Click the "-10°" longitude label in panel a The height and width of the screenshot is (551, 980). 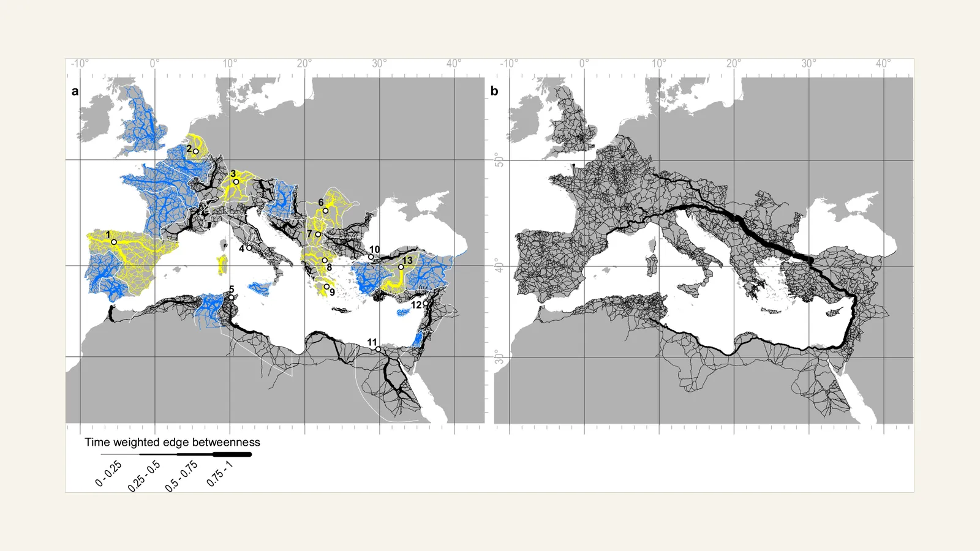pyautogui.click(x=80, y=64)
